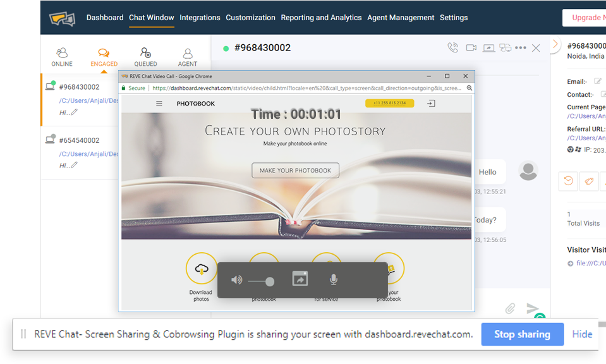Click the Total Visits count
The height and width of the screenshot is (364, 606).
click(569, 214)
